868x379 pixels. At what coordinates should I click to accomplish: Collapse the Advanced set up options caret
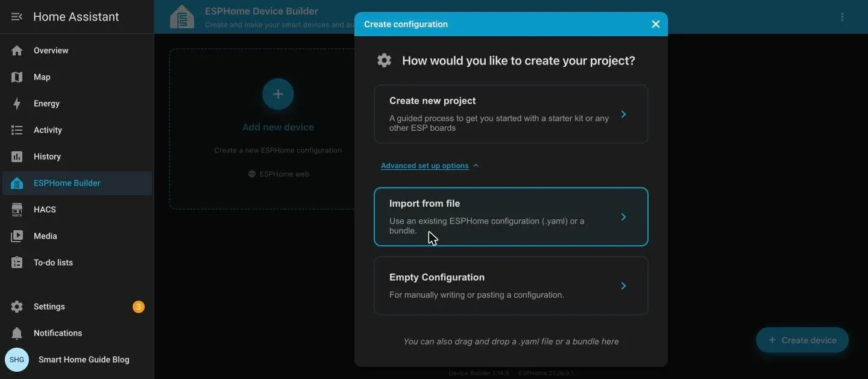(476, 166)
